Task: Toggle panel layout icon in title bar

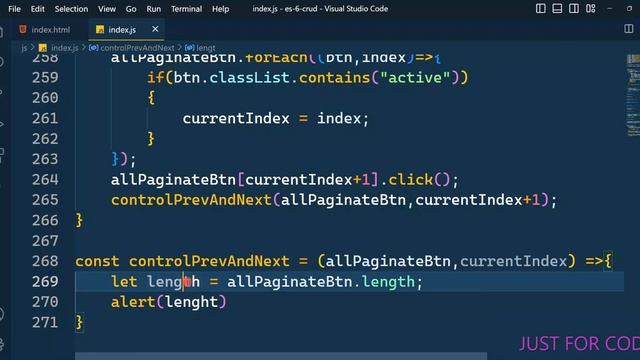Action: point(557,8)
